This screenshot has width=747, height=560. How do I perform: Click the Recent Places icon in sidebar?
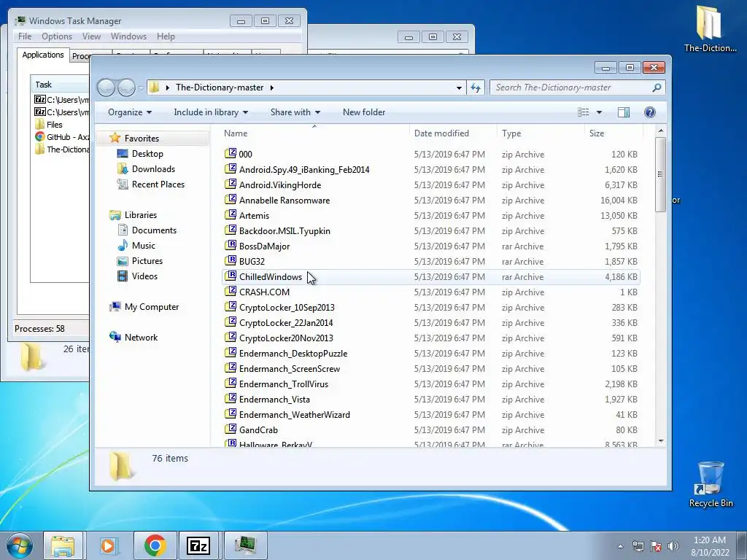(x=123, y=184)
